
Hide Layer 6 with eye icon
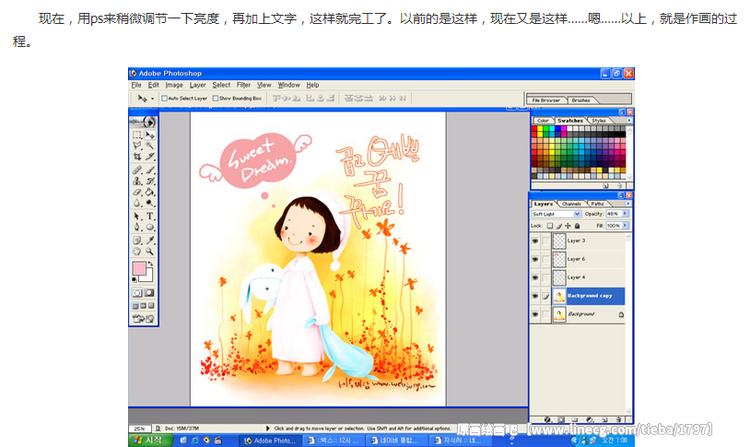pyautogui.click(x=535, y=259)
